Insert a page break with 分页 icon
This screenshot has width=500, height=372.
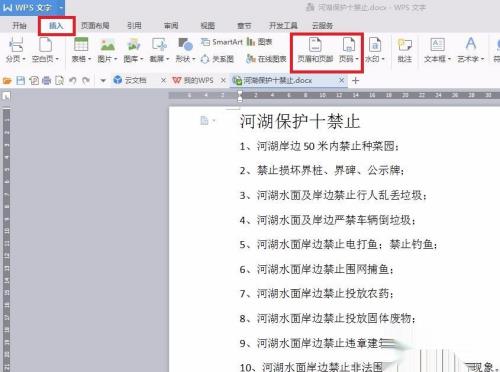(15, 45)
